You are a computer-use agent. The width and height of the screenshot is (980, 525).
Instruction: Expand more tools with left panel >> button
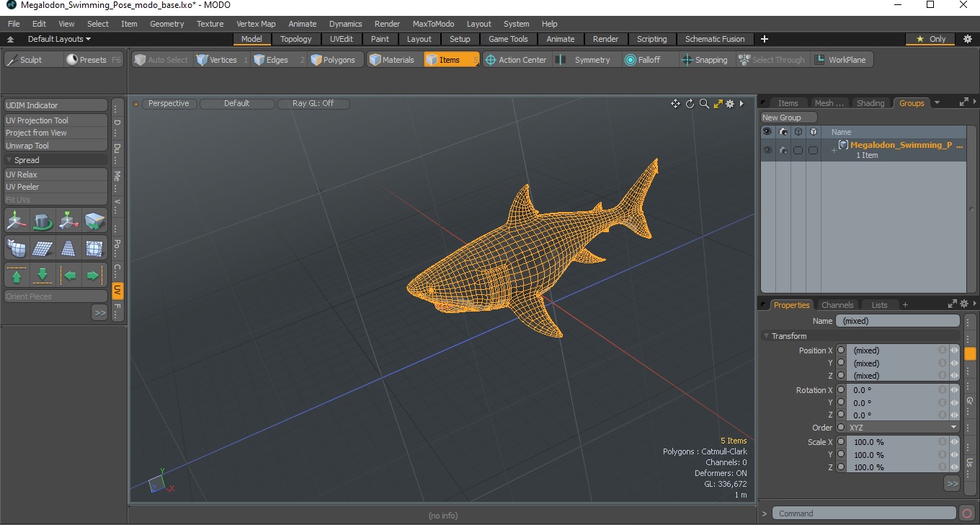pyautogui.click(x=99, y=312)
